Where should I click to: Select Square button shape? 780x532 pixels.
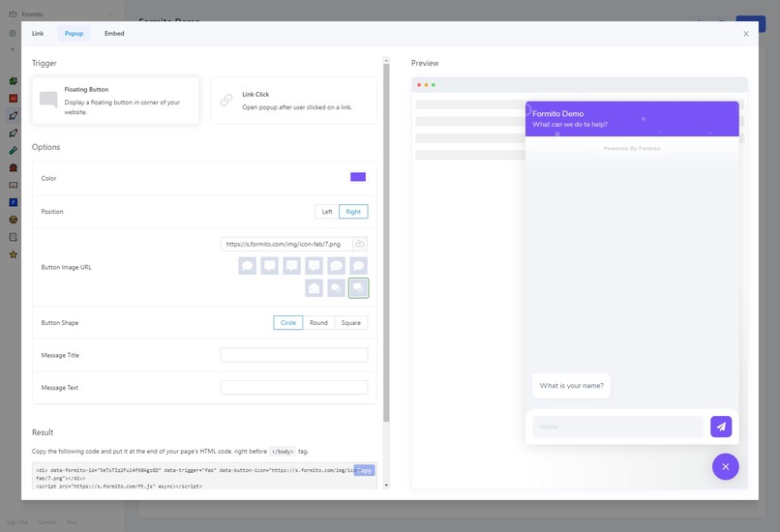[351, 323]
